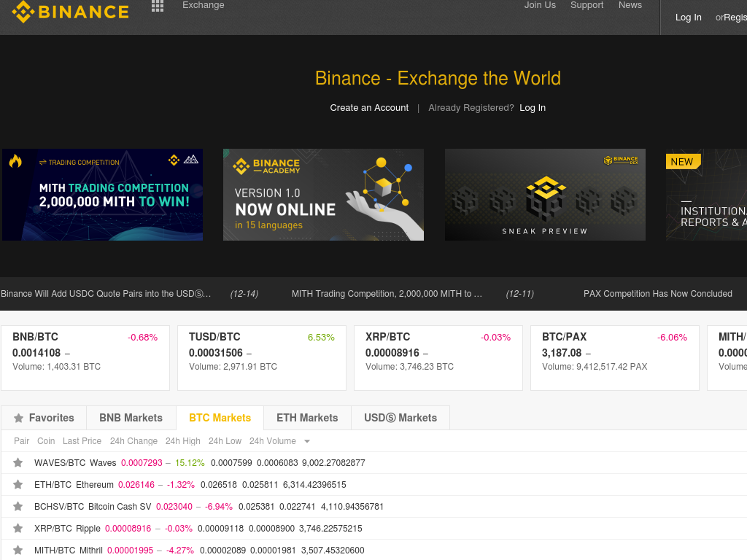
Task: Sort table by 24h High column
Action: click(183, 441)
